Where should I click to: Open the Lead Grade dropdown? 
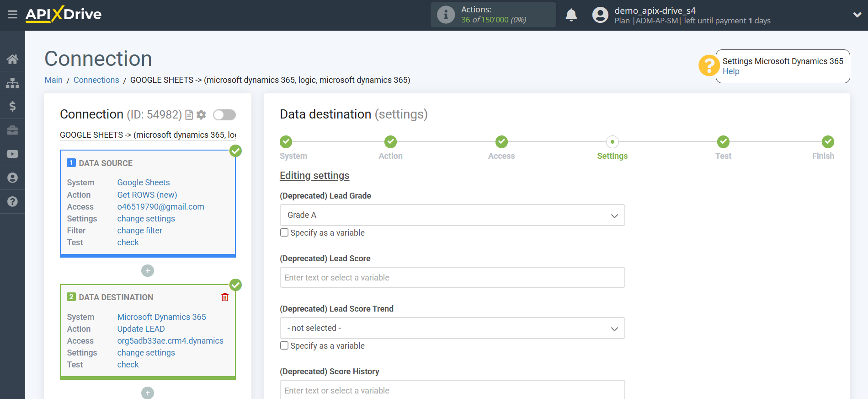point(452,215)
